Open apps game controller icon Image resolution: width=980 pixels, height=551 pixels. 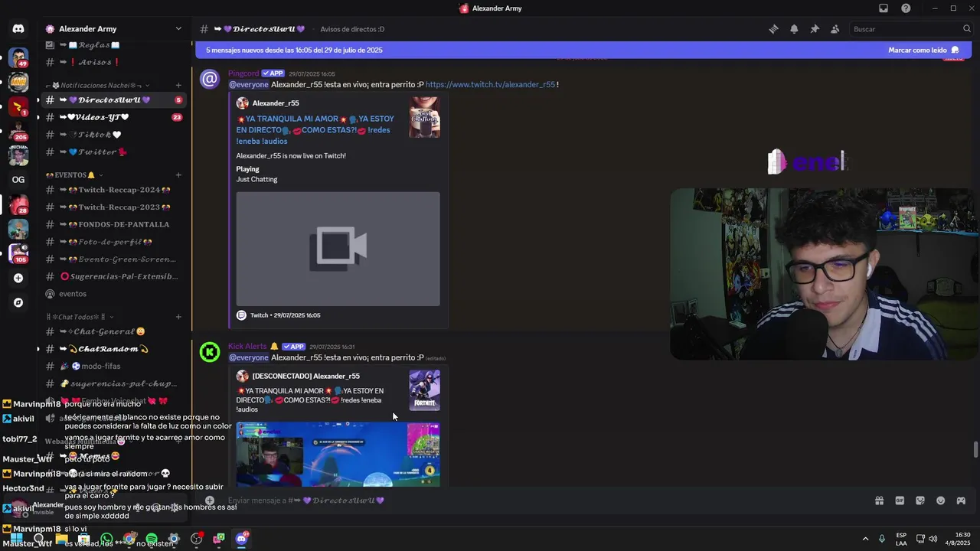(x=961, y=500)
